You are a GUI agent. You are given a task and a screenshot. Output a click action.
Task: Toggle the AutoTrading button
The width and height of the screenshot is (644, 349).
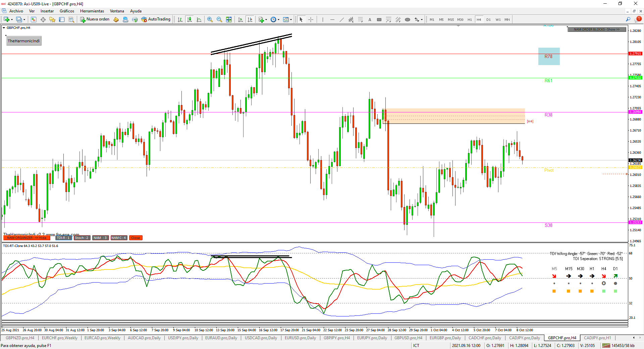(x=156, y=19)
